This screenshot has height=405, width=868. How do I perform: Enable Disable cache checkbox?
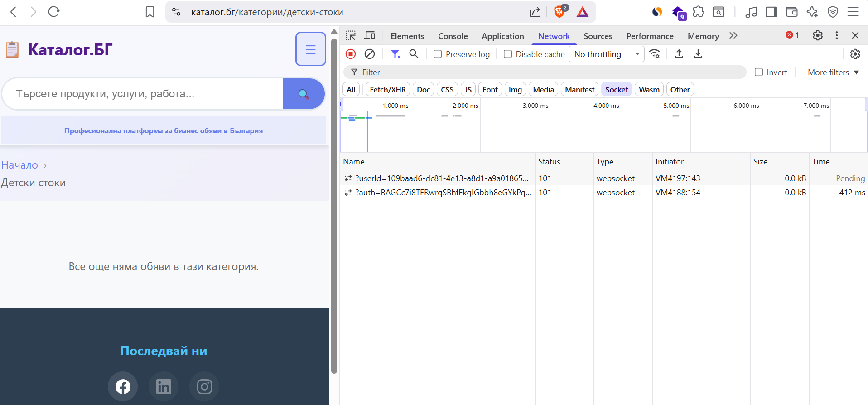click(508, 54)
